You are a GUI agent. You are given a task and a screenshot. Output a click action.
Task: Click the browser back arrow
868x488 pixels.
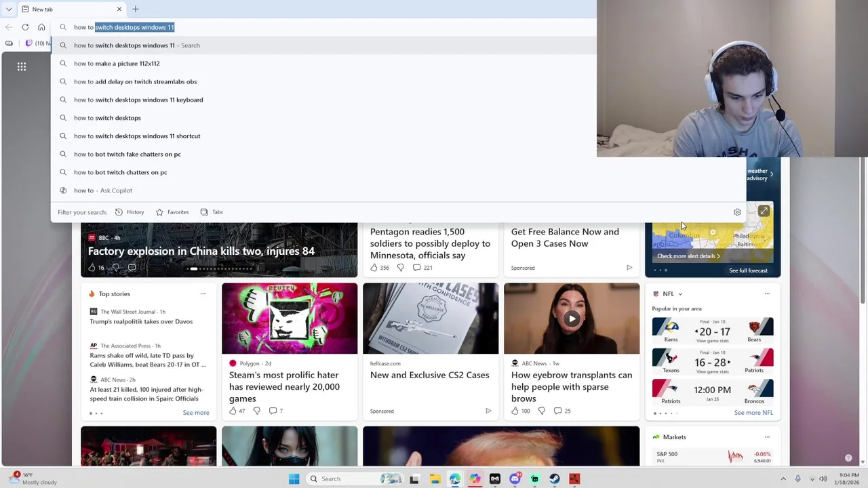(x=8, y=27)
